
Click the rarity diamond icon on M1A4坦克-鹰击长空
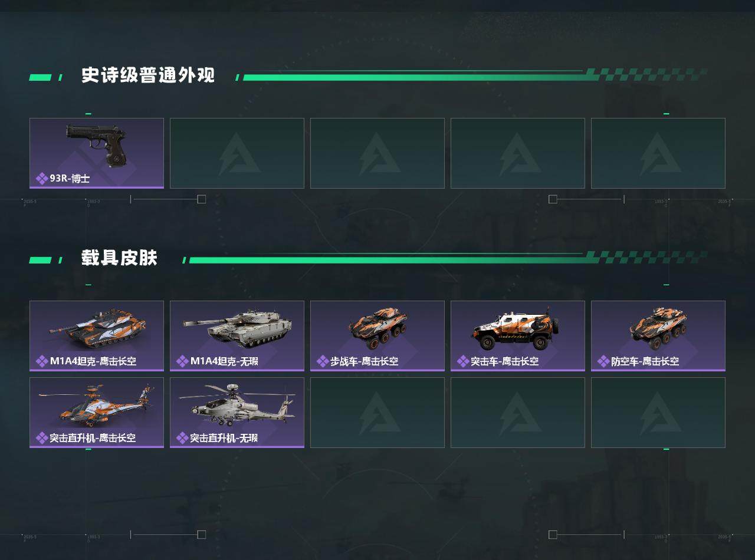pyautogui.click(x=42, y=361)
